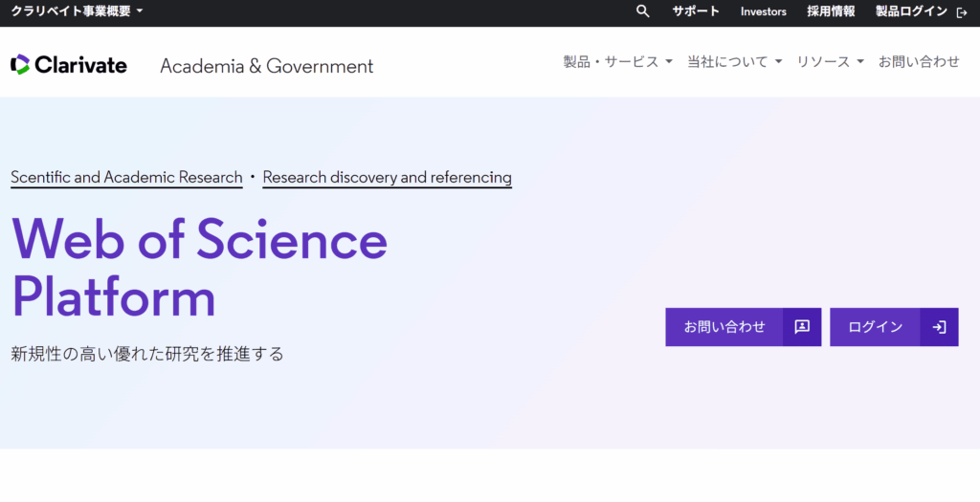Image resolution: width=980 pixels, height=502 pixels.
Task: Open the 当社について menu
Action: pyautogui.click(x=734, y=62)
